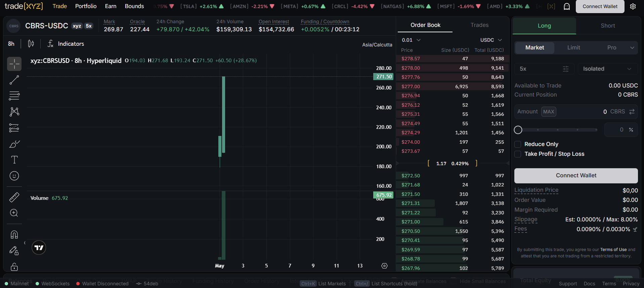Open the Terms of Use link

(x=613, y=250)
